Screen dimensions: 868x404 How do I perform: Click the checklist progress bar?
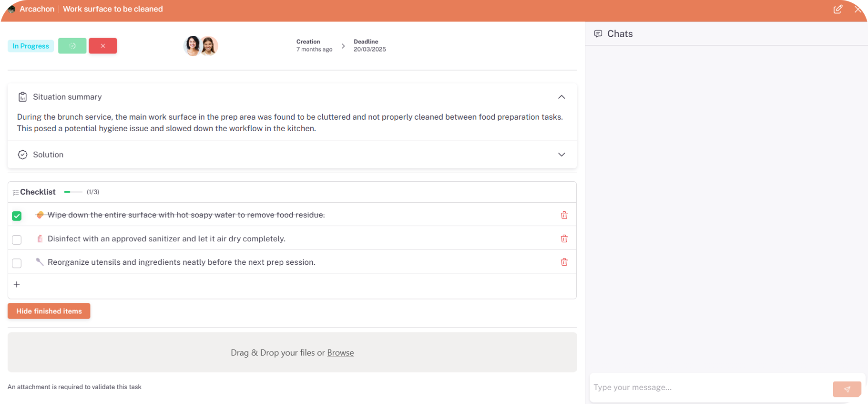[73, 192]
